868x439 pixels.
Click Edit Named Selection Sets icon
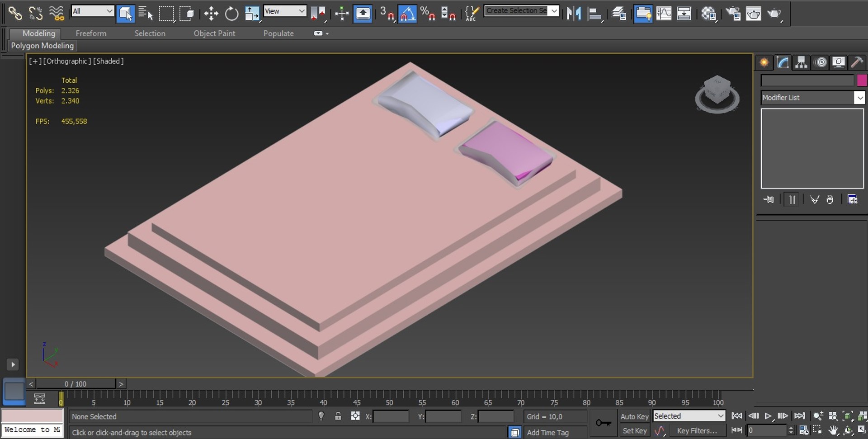[472, 13]
